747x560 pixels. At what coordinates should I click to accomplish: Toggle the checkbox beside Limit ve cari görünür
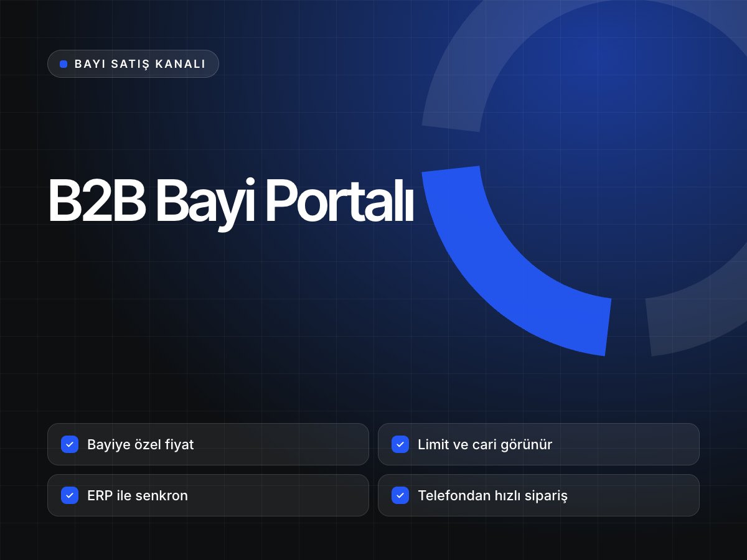click(x=400, y=445)
